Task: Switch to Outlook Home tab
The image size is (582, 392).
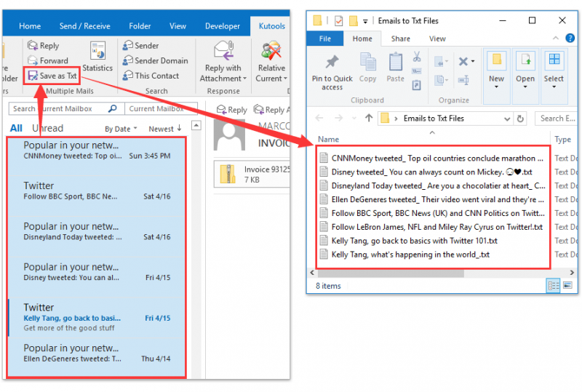Action: click(30, 26)
